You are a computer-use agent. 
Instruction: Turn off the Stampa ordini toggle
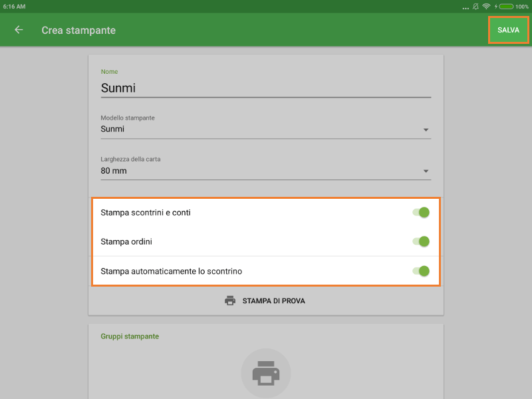tap(422, 241)
